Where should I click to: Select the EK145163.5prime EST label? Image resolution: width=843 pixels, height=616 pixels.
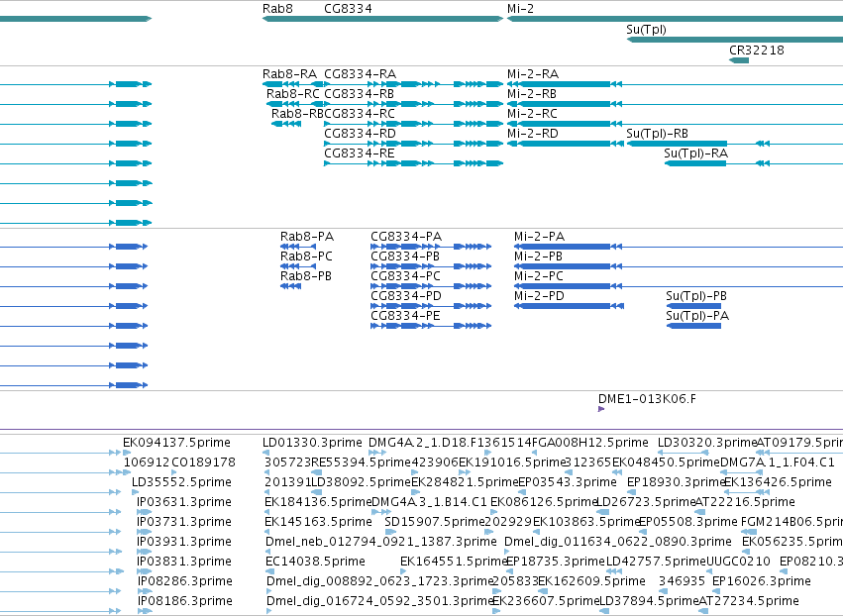318,522
